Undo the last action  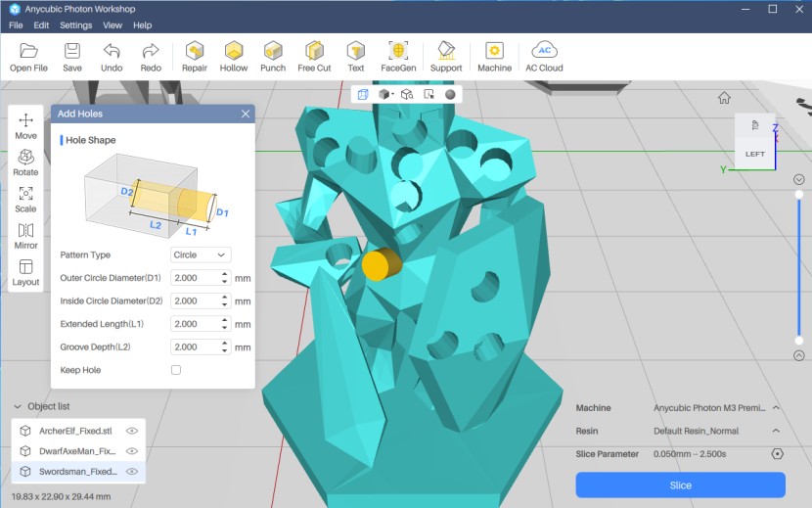tap(112, 57)
